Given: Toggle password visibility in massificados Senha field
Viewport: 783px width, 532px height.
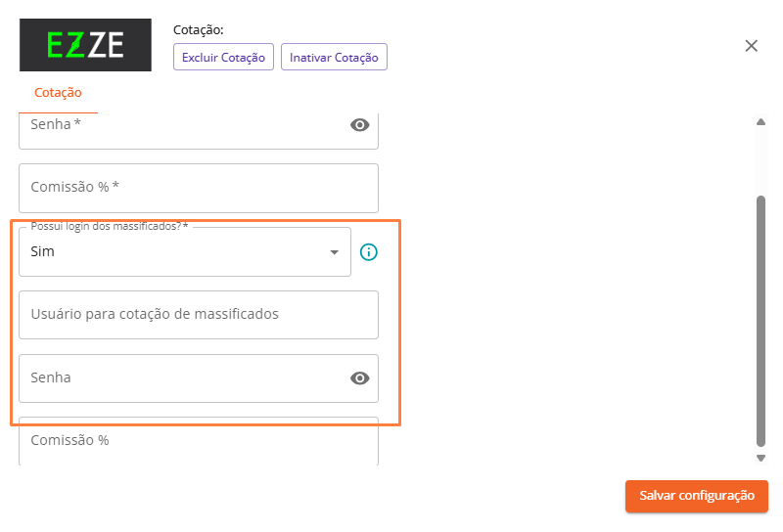Looking at the screenshot, I should (x=359, y=378).
